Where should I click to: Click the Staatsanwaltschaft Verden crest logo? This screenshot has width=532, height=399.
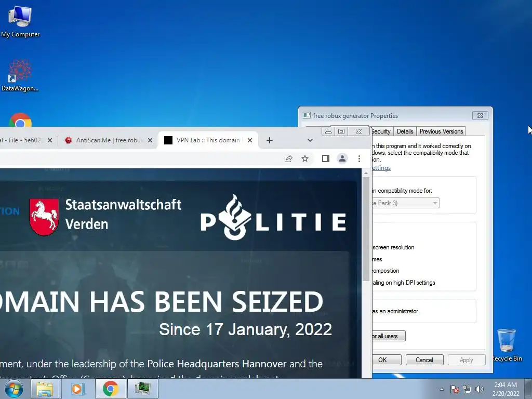(44, 217)
